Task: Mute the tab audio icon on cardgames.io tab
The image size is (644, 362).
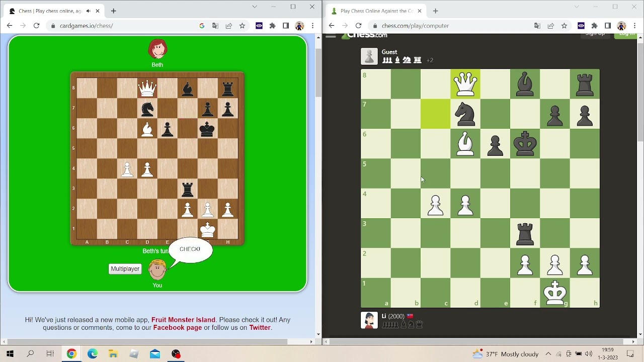Action: coord(89,11)
